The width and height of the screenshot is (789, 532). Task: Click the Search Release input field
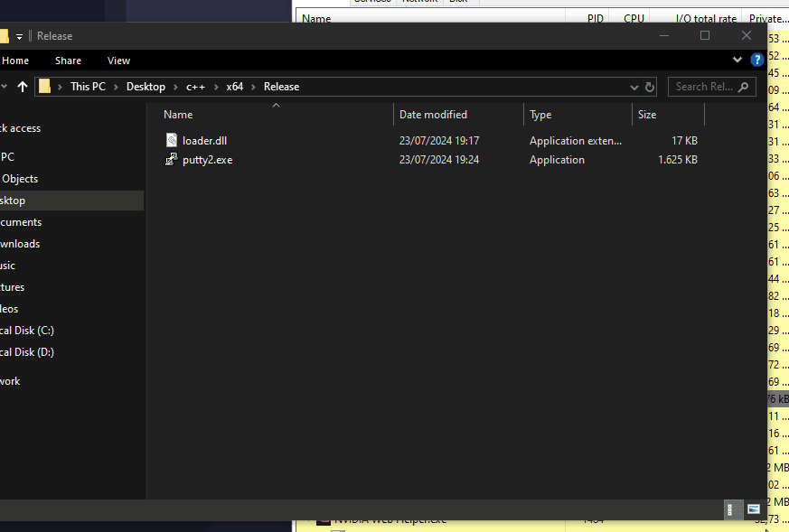[x=704, y=87]
